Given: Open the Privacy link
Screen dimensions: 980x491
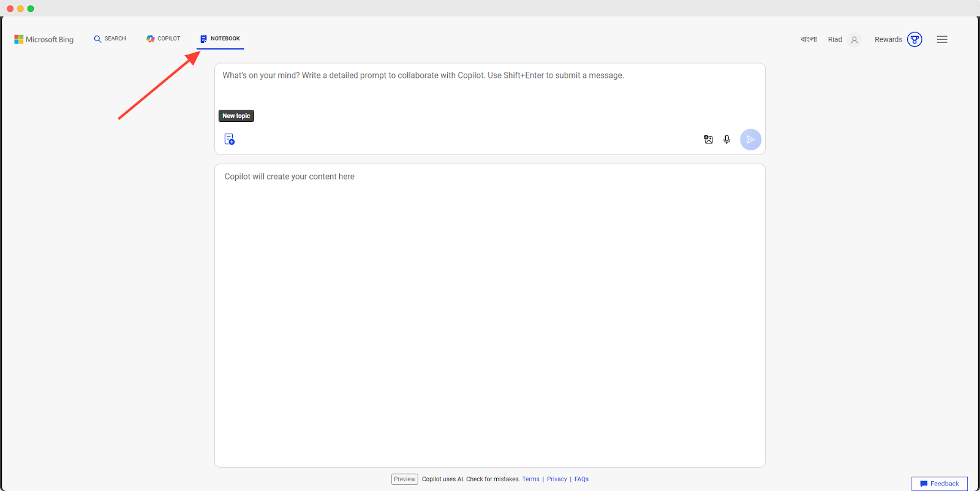Looking at the screenshot, I should 557,479.
